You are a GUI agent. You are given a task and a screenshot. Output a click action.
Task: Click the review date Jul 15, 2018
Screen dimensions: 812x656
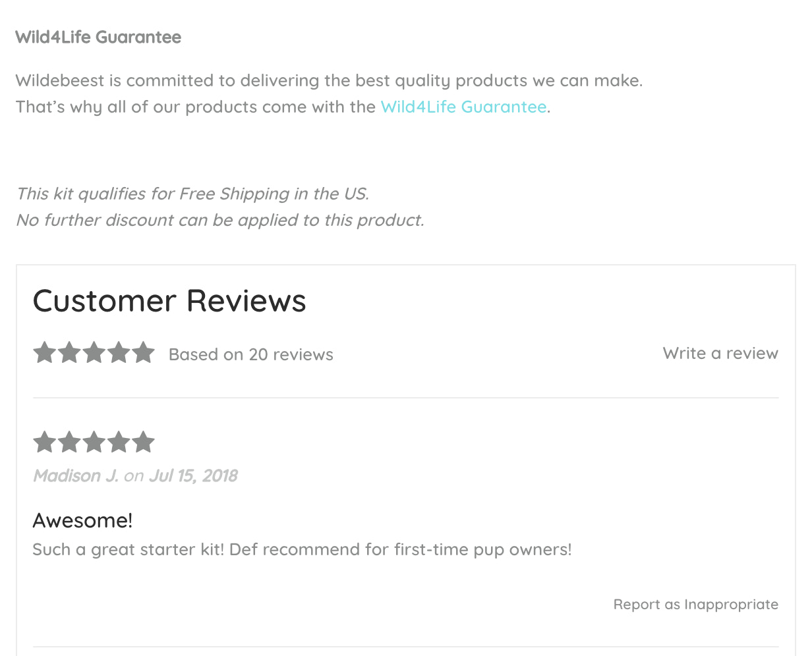coord(193,476)
